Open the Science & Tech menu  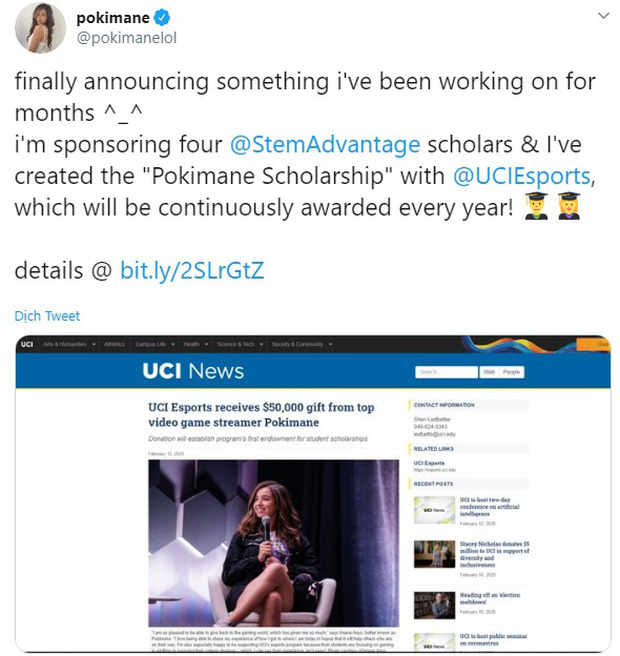(238, 344)
